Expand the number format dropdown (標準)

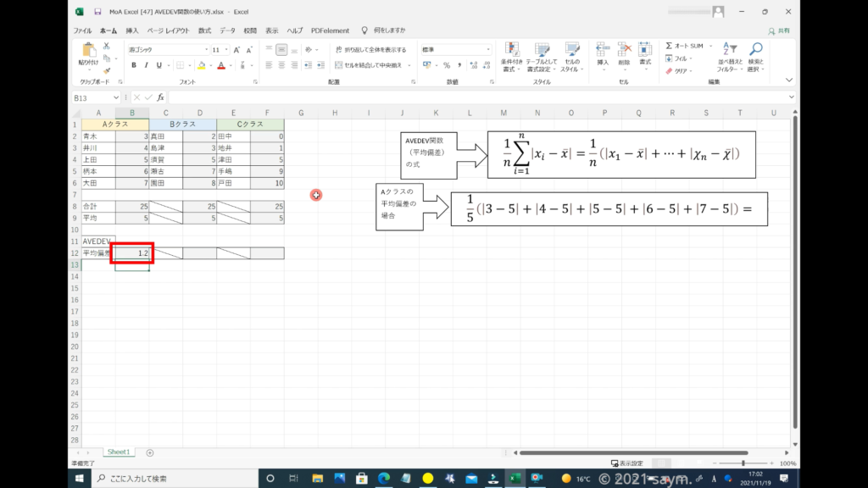coord(488,50)
